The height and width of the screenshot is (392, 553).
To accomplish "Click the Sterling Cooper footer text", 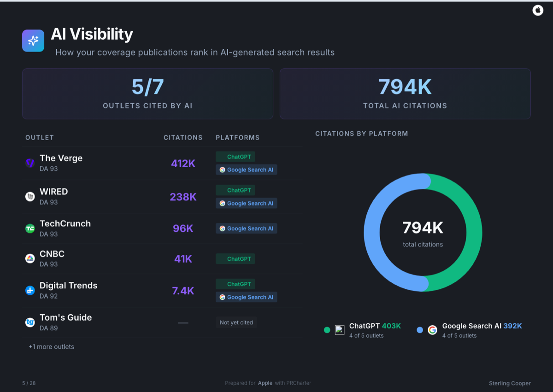I will [510, 383].
